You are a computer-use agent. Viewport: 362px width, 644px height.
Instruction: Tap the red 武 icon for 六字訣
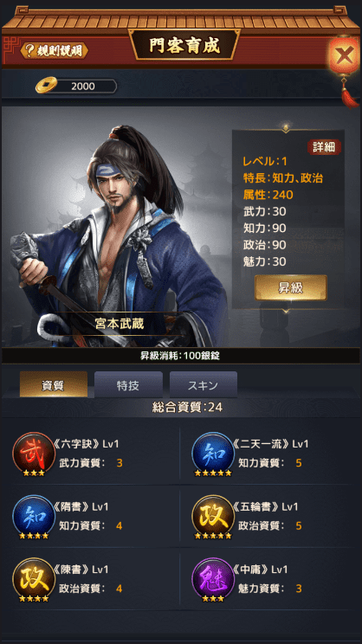34,453
